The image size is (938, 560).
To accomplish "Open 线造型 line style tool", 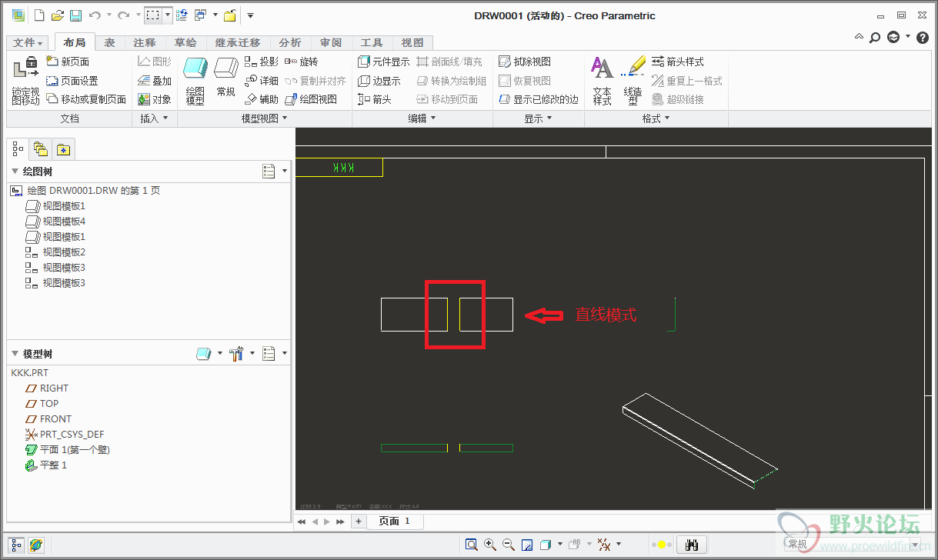I will [633, 81].
